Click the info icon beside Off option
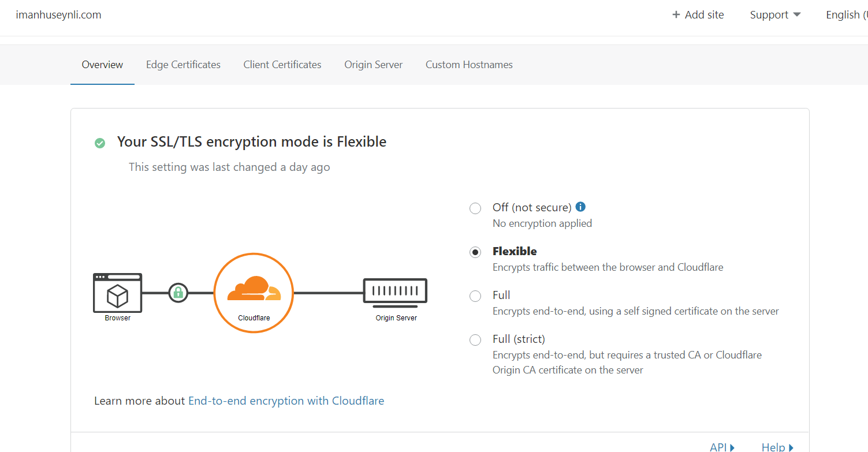Viewport: 868px width, 452px height. [581, 207]
